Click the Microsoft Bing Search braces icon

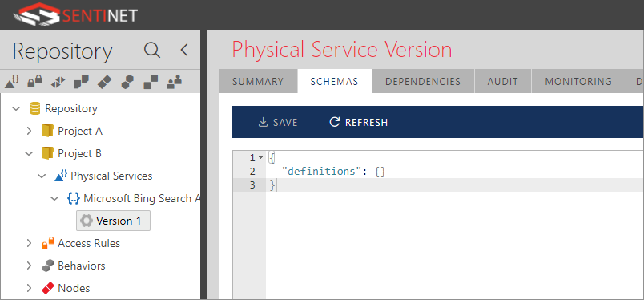point(73,198)
